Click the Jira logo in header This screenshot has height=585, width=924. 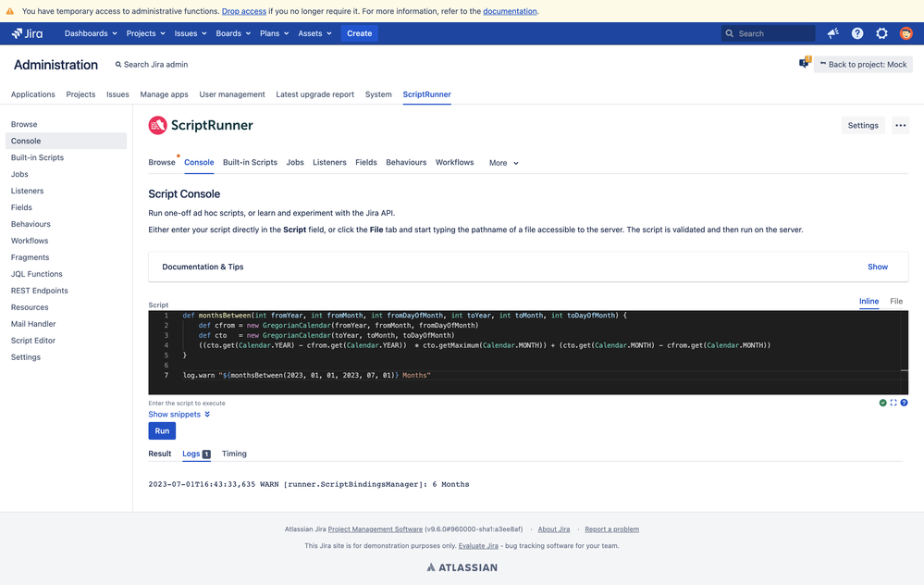coord(27,33)
